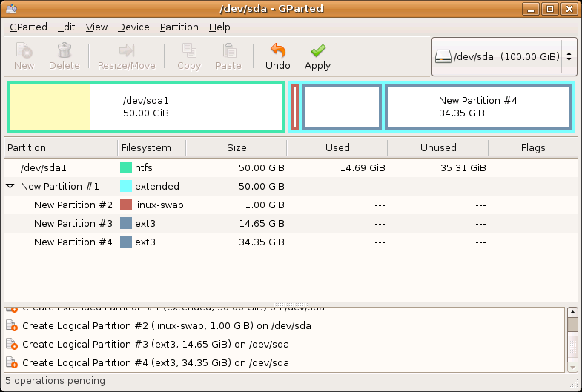
Task: Click ext3 swatch in New Partition #3 row
Action: click(126, 223)
